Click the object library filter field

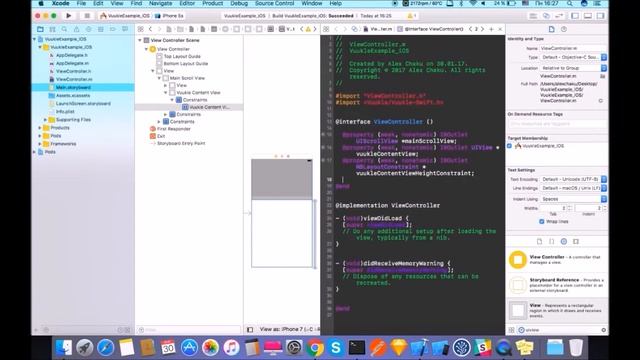point(562,330)
